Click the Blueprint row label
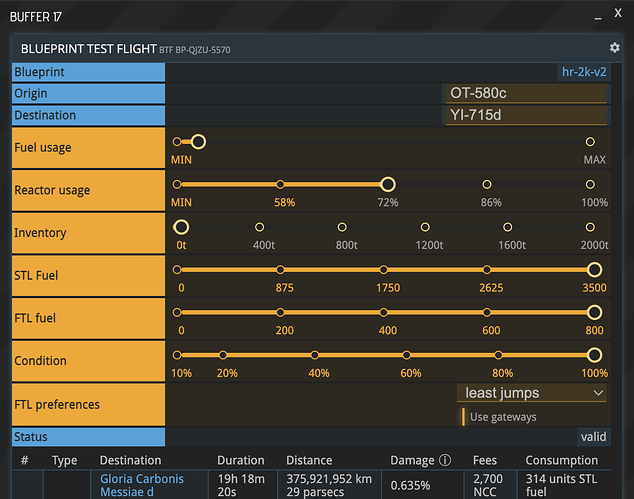 tap(88, 72)
